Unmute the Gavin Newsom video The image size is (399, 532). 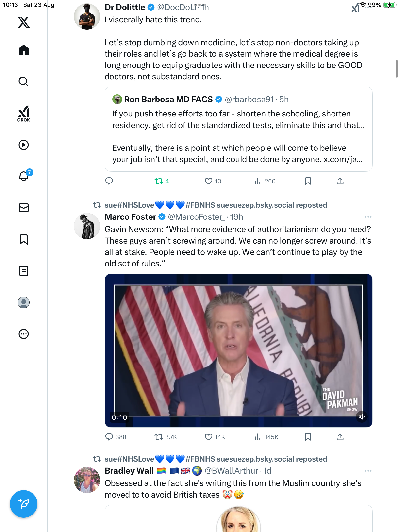point(362,417)
